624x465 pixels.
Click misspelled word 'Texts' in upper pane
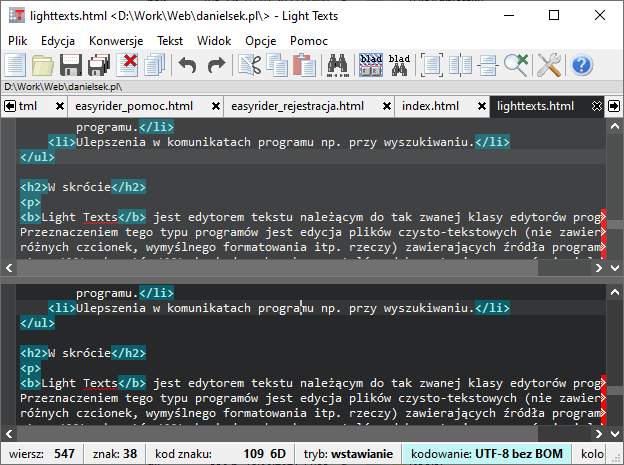(100, 217)
